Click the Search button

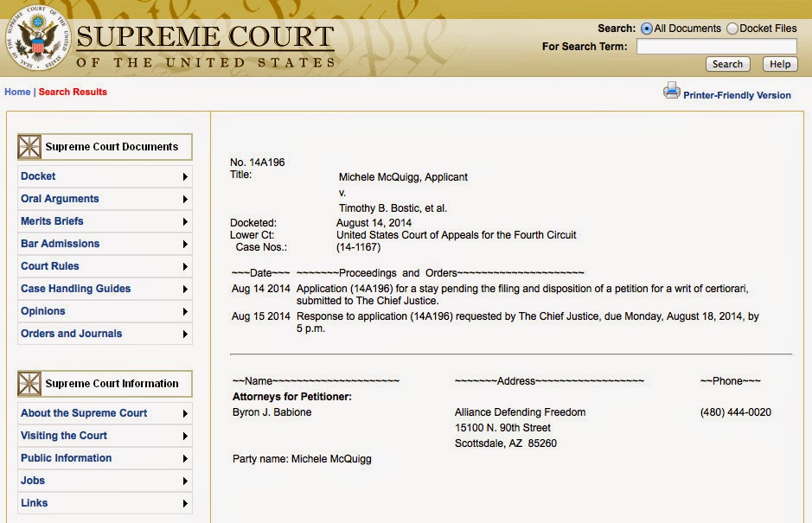pyautogui.click(x=727, y=64)
